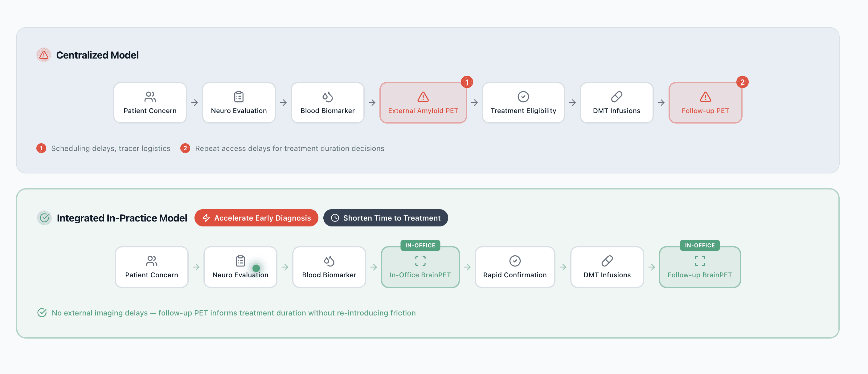Image resolution: width=868 pixels, height=374 pixels.
Task: Click the Integrated In-Practice Model checkmark icon
Action: (44, 218)
